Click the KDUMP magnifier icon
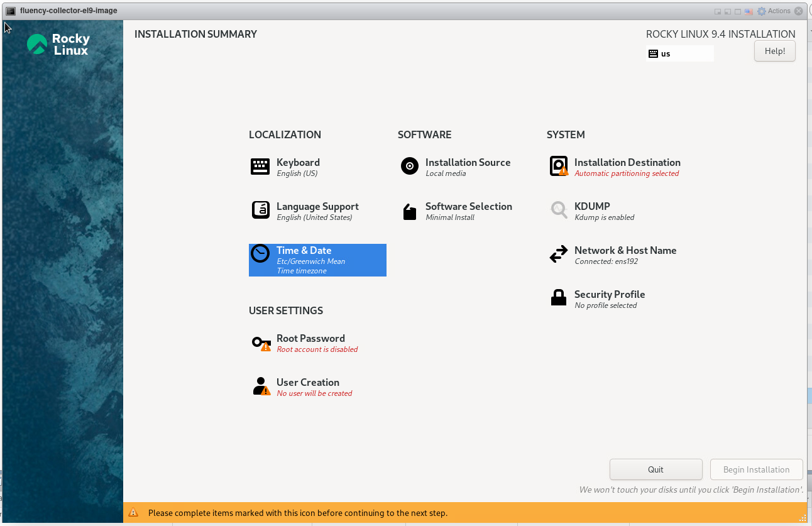Image resolution: width=812 pixels, height=526 pixels. coord(559,210)
